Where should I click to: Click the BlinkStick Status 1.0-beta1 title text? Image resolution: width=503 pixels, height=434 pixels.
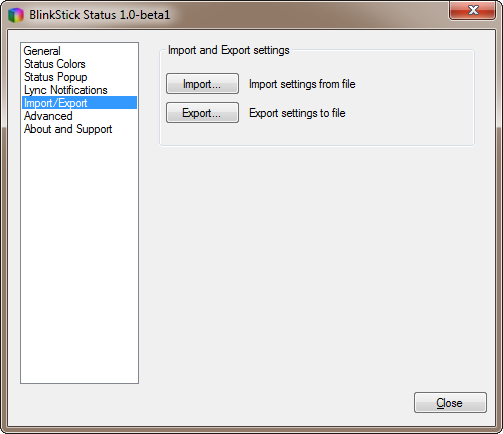[x=99, y=15]
